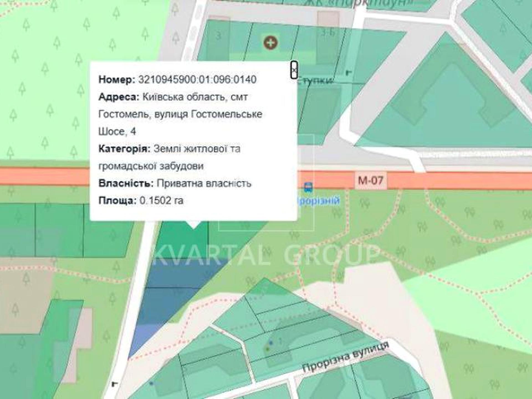The width and height of the screenshot is (532, 399).
Task: Click the small arrow marker near Ступки
Action: pyautogui.click(x=348, y=73)
